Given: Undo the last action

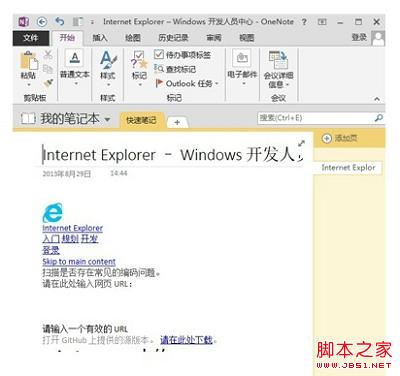Looking at the screenshot, I should point(60,22).
